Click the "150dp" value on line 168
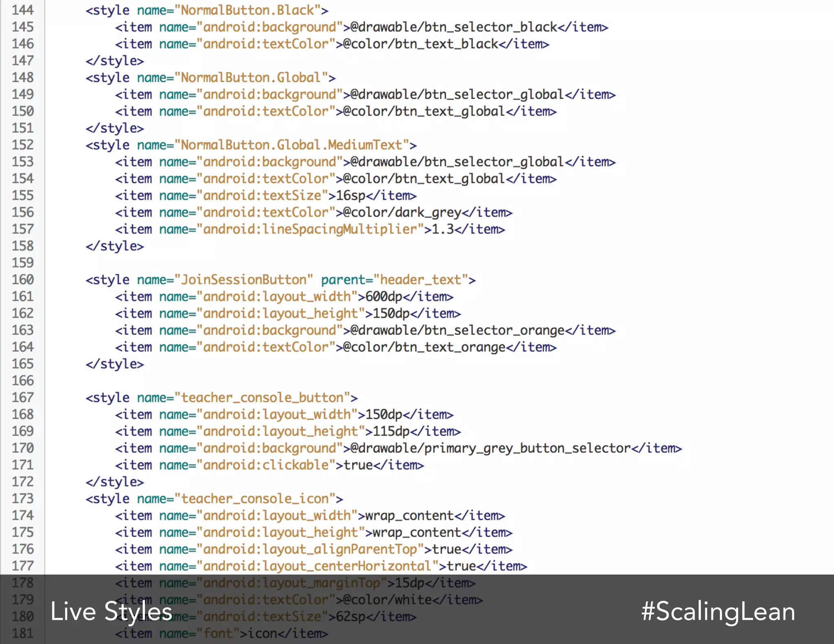Viewport: 834px width, 644px height. click(384, 414)
